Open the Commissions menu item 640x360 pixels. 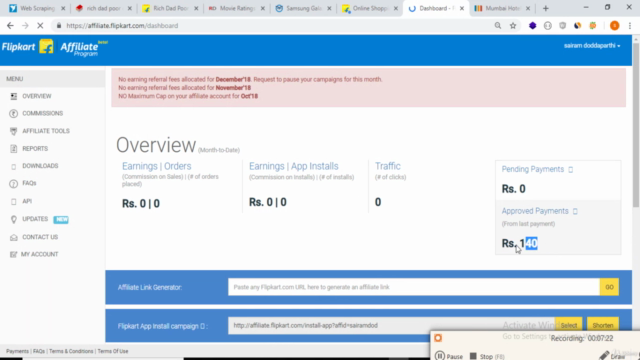click(42, 113)
